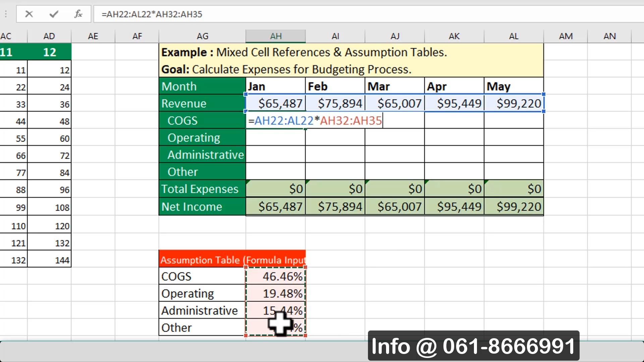The width and height of the screenshot is (644, 362).
Task: Select the Administrative label in assumption table
Action: [202, 310]
